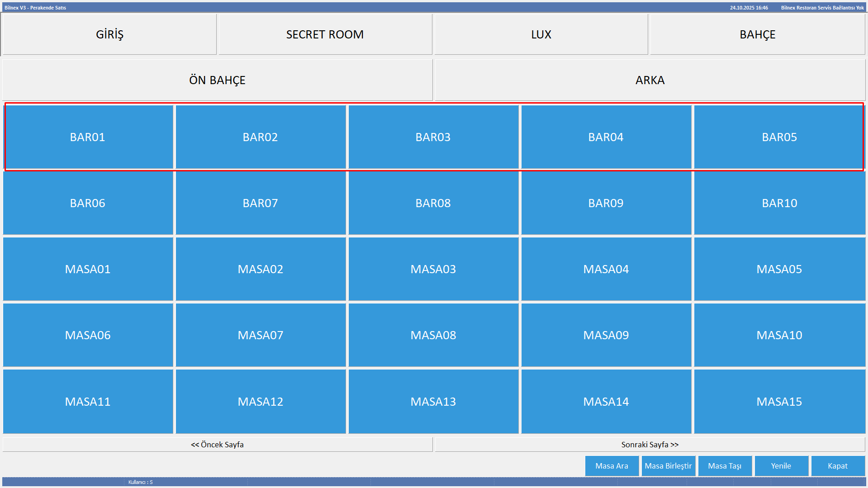868x488 pixels.
Task: Pick table MASA08
Action: [x=433, y=335]
